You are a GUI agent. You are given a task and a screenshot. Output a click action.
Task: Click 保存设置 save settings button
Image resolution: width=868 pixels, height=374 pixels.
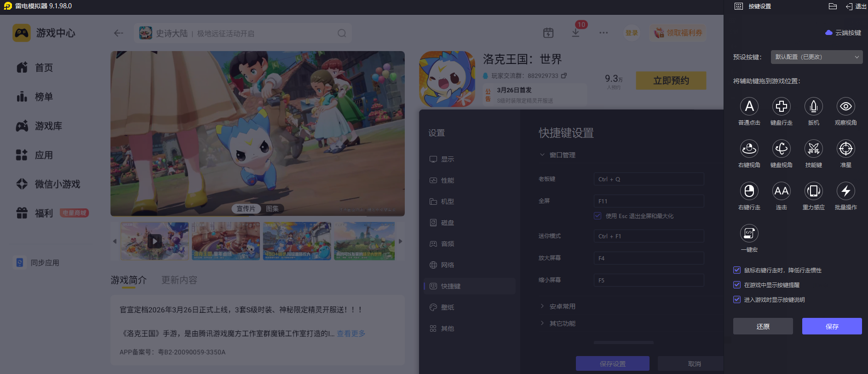(x=613, y=363)
